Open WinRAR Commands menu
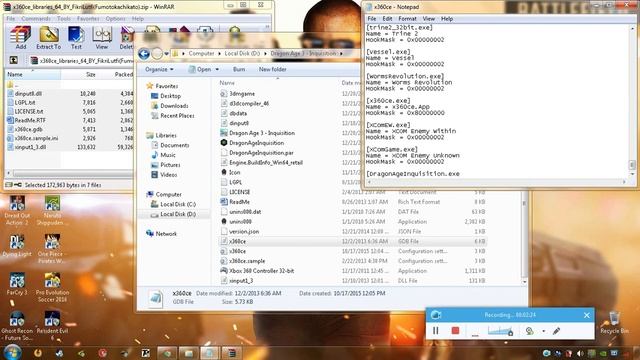640x360 pixels. tap(36, 19)
